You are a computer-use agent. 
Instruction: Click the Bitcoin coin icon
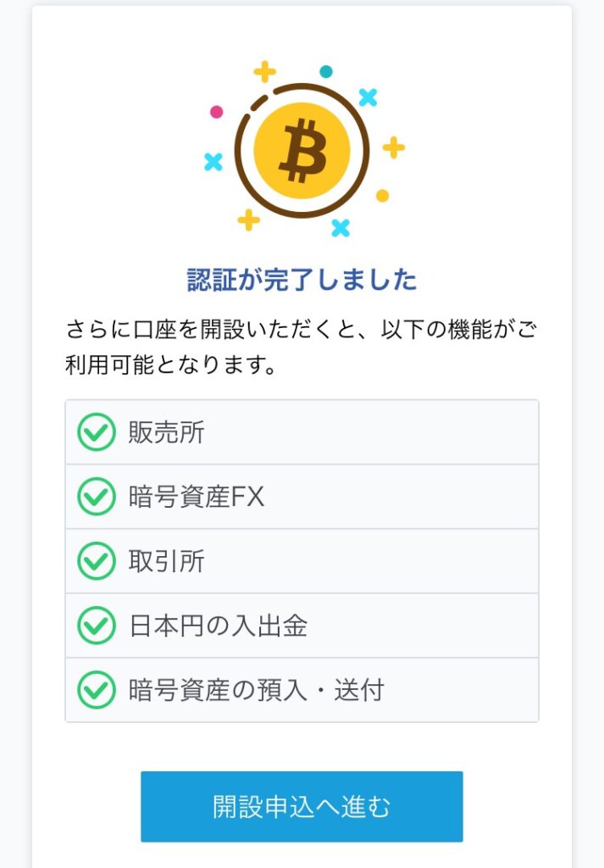302,151
